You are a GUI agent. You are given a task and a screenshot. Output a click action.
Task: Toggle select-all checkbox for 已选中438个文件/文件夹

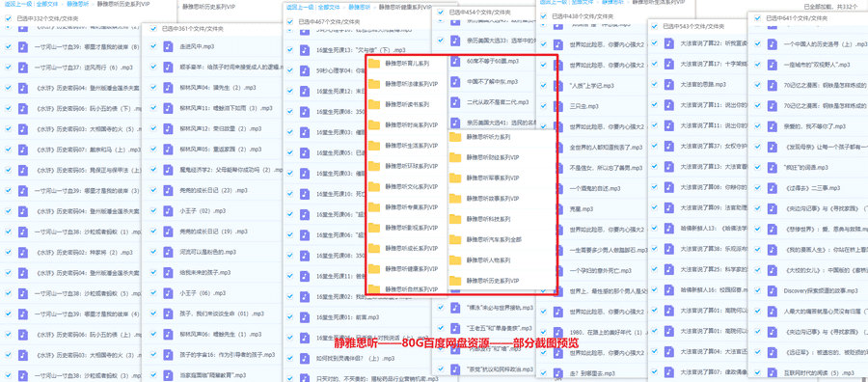tap(544, 16)
